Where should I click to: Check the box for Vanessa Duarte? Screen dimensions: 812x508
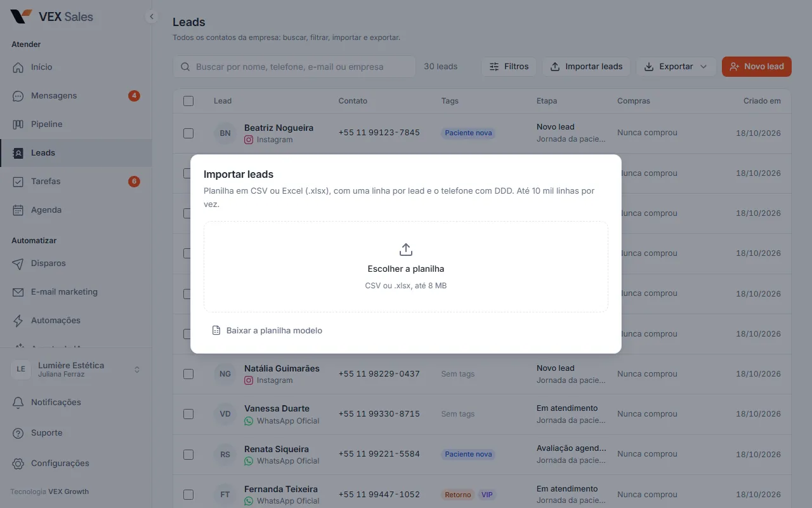188,414
